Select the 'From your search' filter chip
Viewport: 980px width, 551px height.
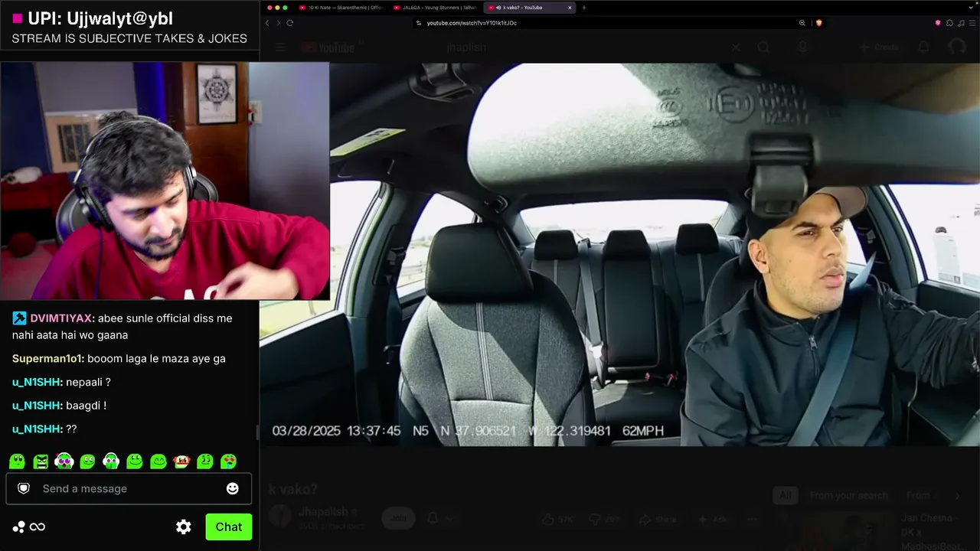tap(848, 495)
